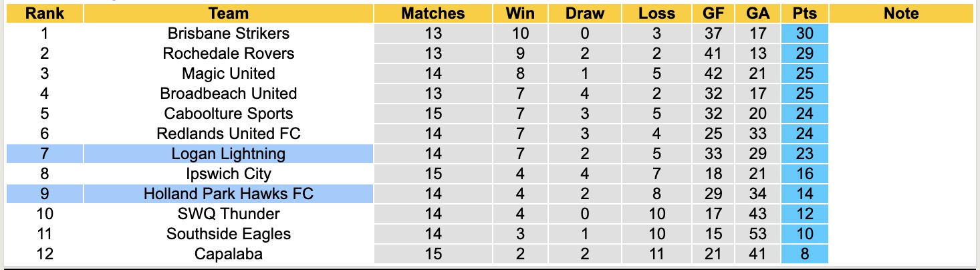980x270 pixels.
Task: Click the Note column header
Action: (901, 13)
